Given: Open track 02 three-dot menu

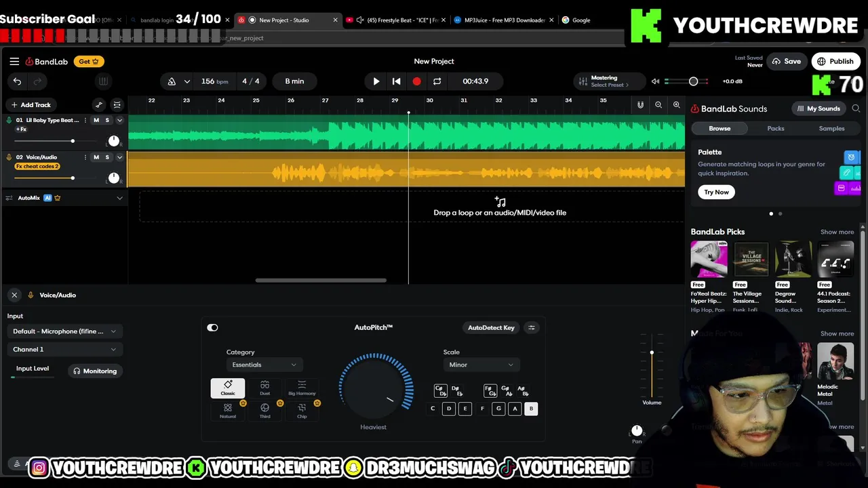Looking at the screenshot, I should tap(85, 157).
